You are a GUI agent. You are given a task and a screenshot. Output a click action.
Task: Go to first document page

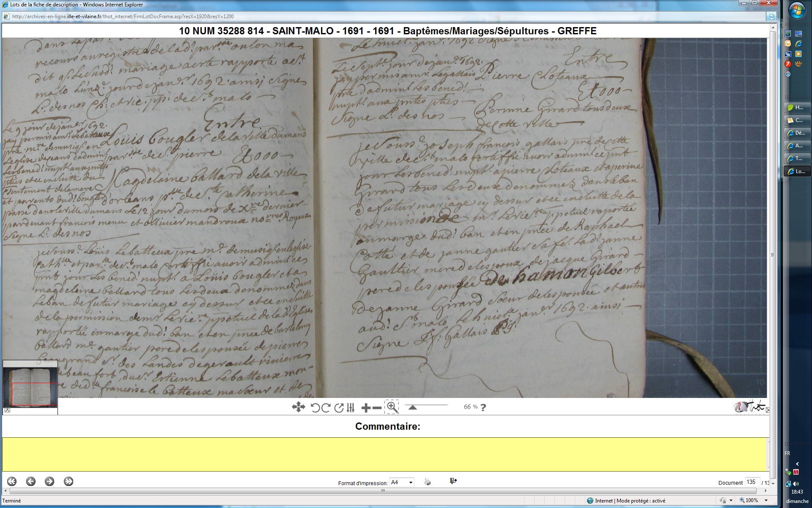pyautogui.click(x=12, y=481)
